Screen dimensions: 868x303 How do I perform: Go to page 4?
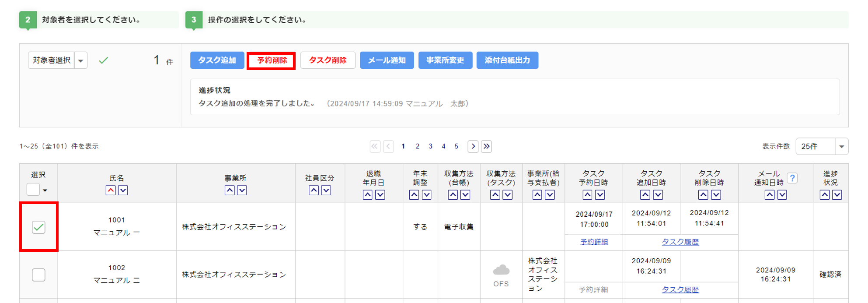tap(443, 146)
